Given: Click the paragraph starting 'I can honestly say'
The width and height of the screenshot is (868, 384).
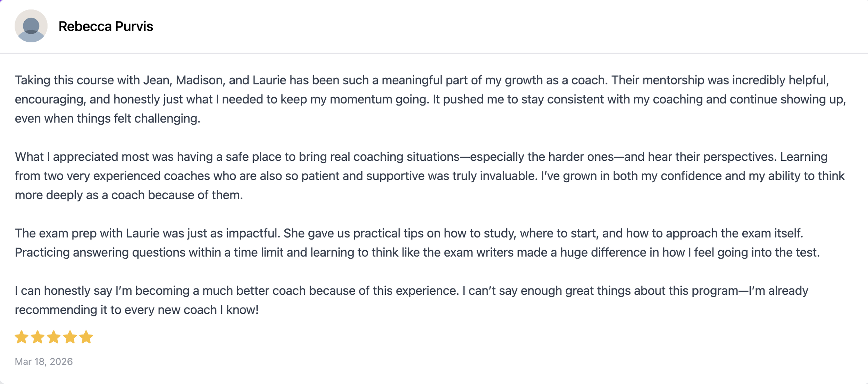Looking at the screenshot, I should [411, 300].
